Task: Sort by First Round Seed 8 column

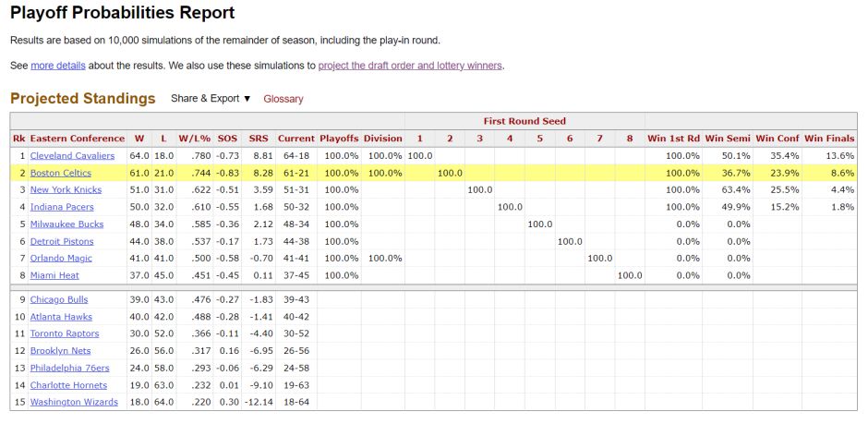Action: pos(630,139)
